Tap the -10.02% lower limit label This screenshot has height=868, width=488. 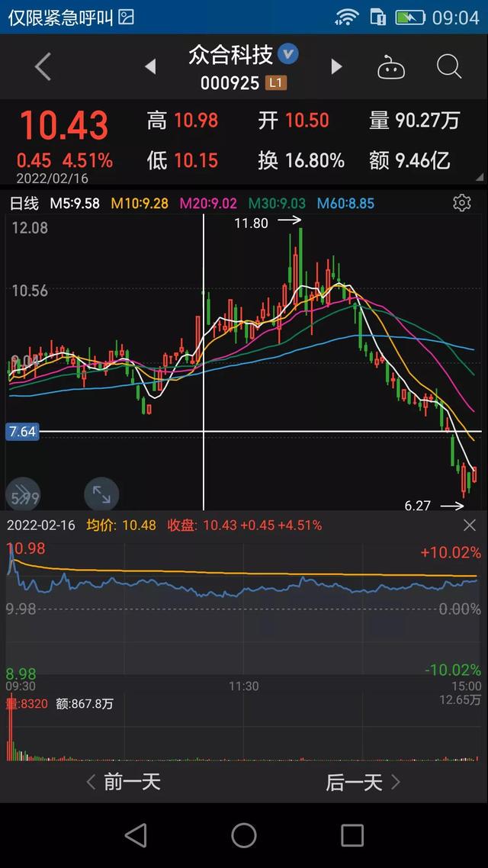tap(453, 670)
